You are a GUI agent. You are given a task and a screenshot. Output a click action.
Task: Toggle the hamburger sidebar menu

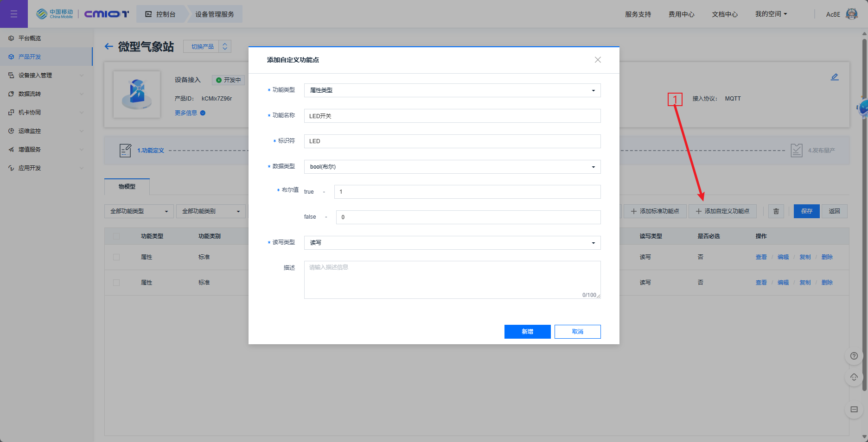[14, 14]
